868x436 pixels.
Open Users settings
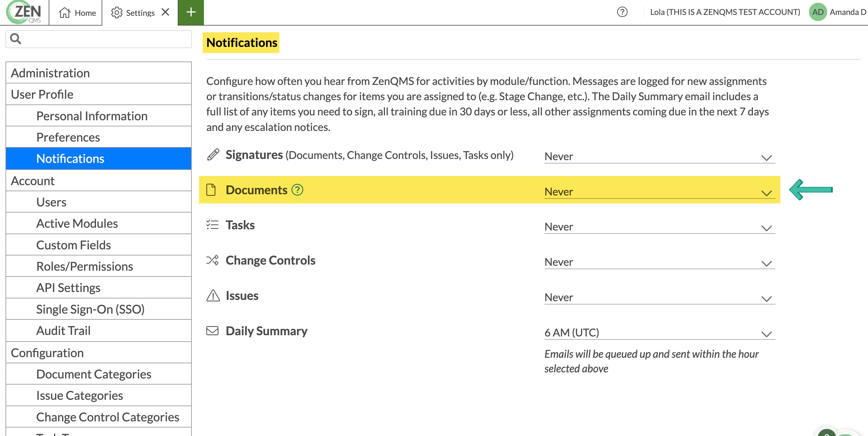(x=98, y=202)
